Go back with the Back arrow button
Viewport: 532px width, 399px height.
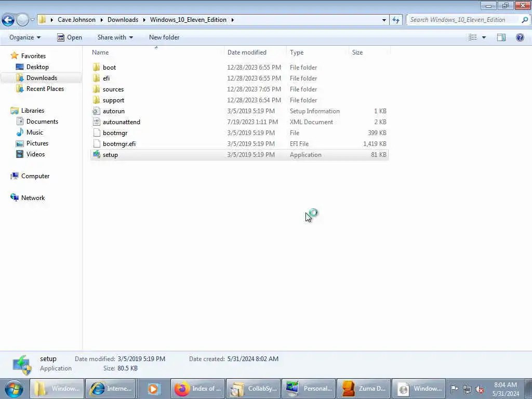click(8, 20)
